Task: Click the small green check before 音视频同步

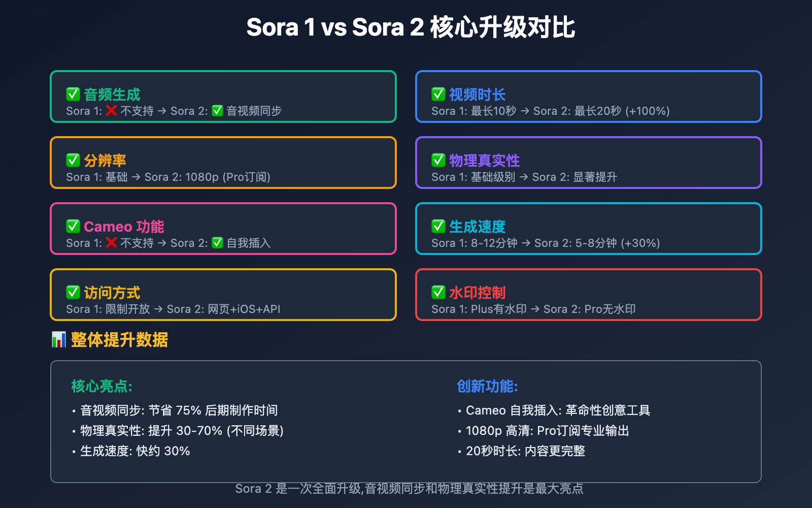Action: point(217,110)
